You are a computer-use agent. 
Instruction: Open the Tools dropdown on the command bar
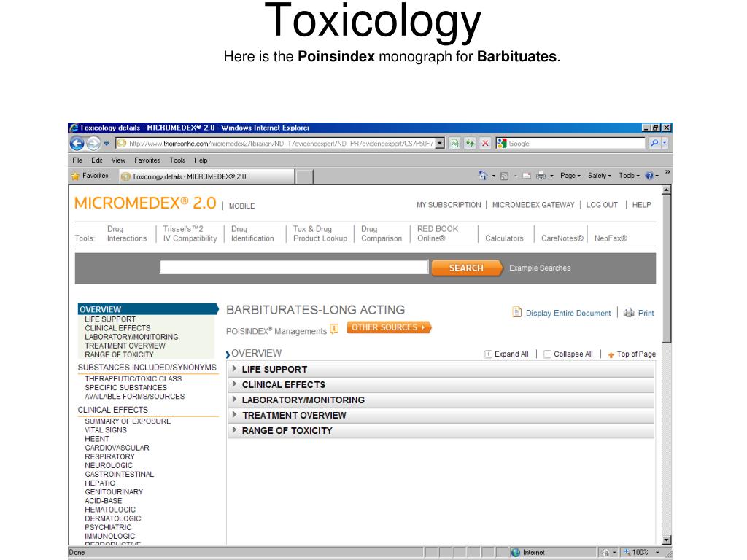(x=629, y=176)
